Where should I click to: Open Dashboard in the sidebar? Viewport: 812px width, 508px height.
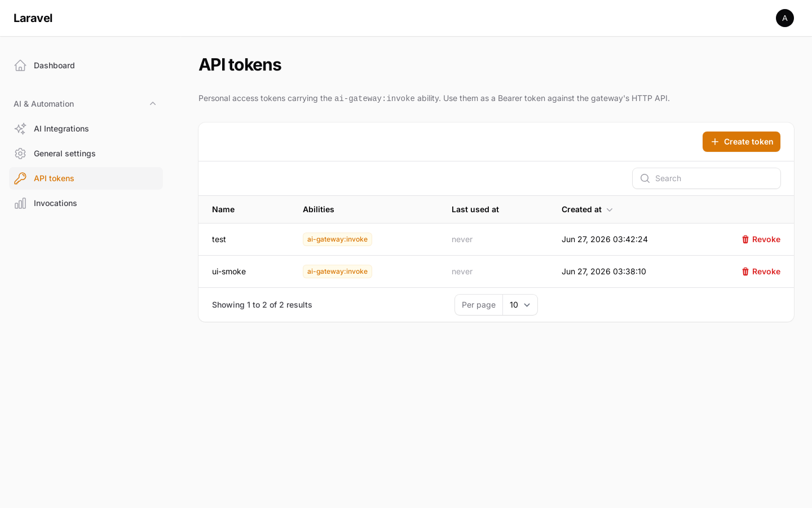click(86, 65)
